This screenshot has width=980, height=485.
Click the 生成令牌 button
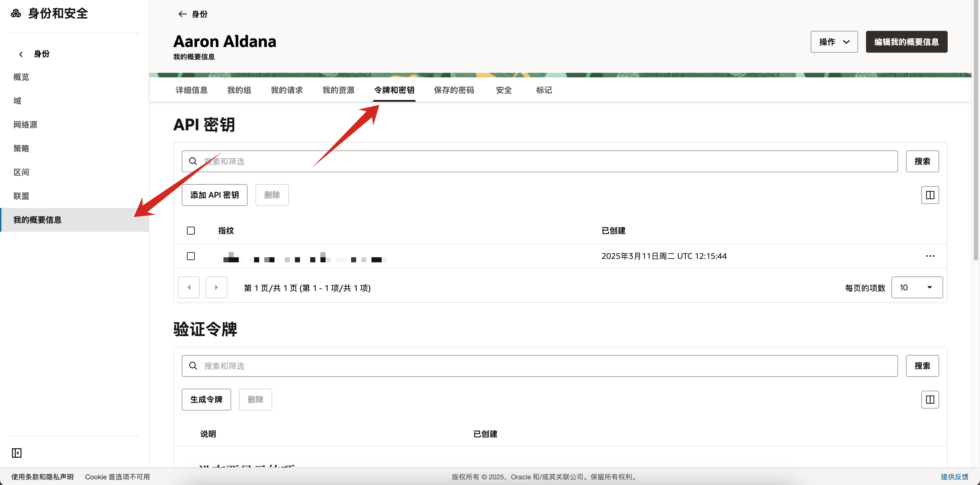pyautogui.click(x=206, y=399)
